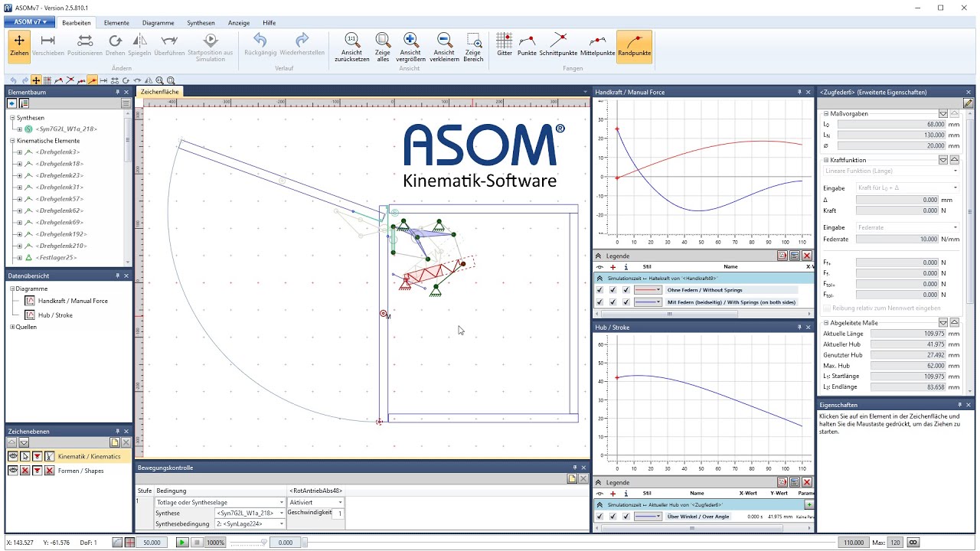Undo with the Rückgängig ribbon button
This screenshot has width=980, height=551.
coord(260,45)
